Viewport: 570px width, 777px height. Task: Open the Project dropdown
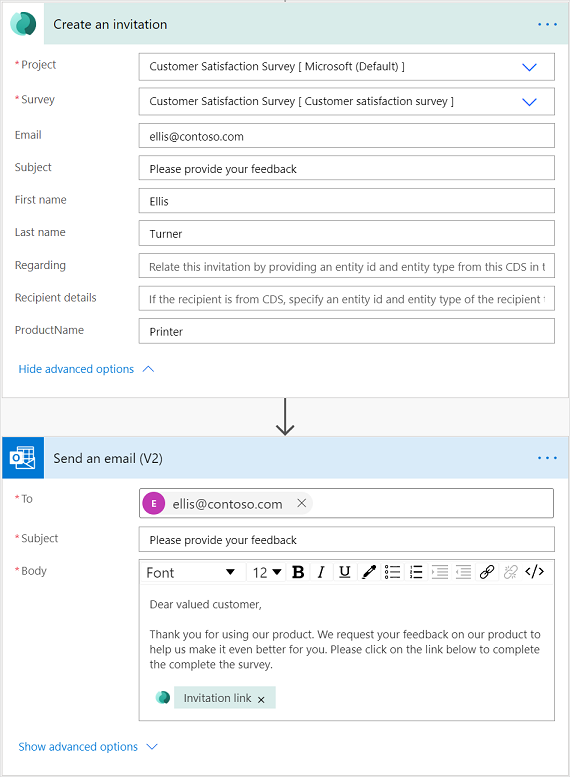click(x=346, y=67)
